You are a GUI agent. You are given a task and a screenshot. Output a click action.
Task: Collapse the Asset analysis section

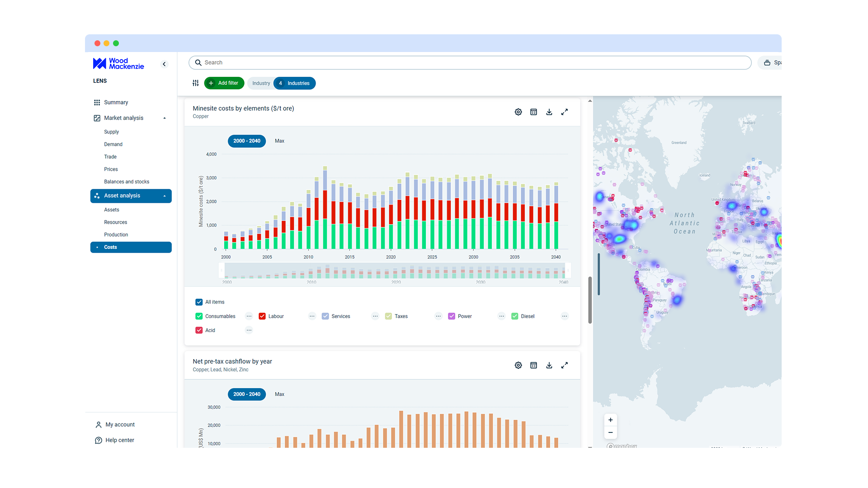coord(165,196)
